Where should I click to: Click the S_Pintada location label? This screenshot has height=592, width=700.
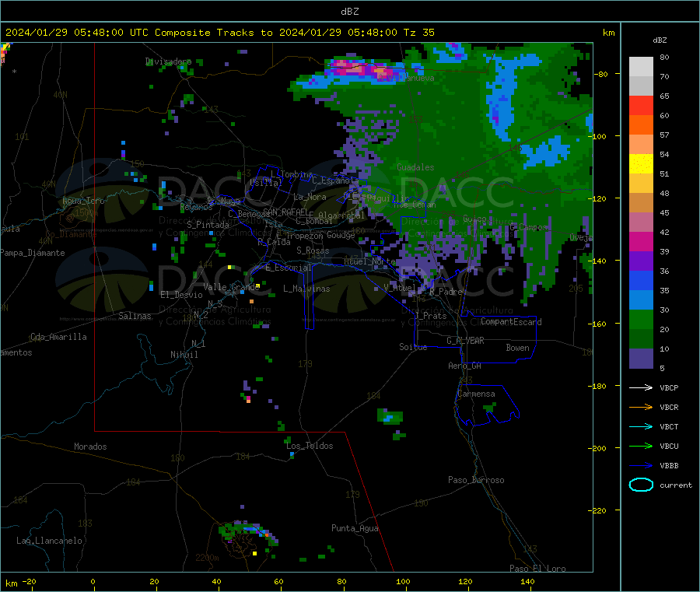coord(208,225)
